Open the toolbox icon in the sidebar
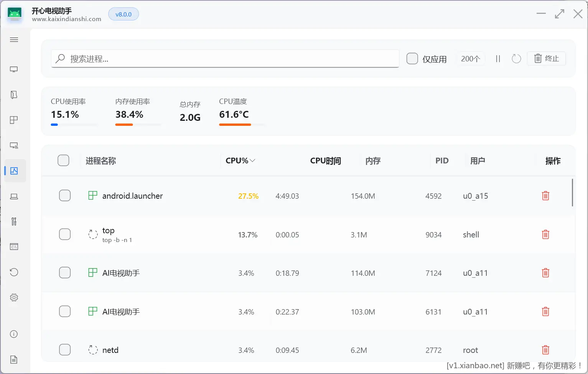Image resolution: width=588 pixels, height=374 pixels. (14, 221)
